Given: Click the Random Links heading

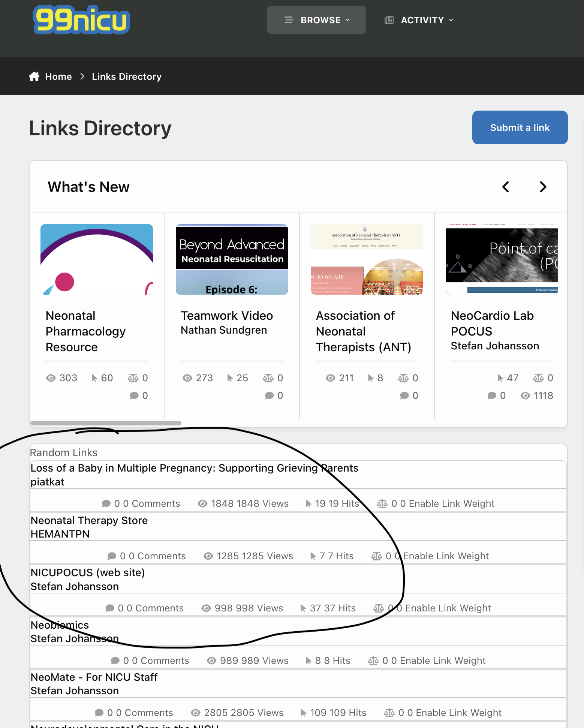Looking at the screenshot, I should pos(64,453).
